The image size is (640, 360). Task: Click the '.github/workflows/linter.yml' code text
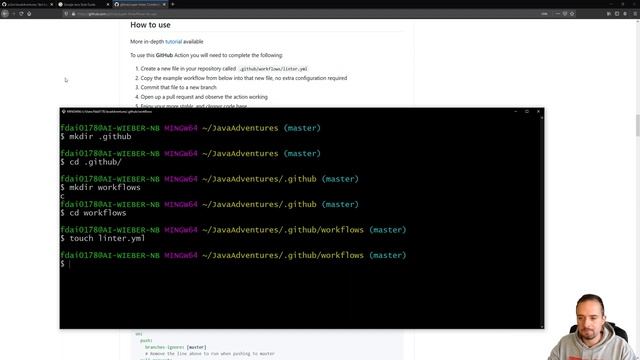point(273,69)
